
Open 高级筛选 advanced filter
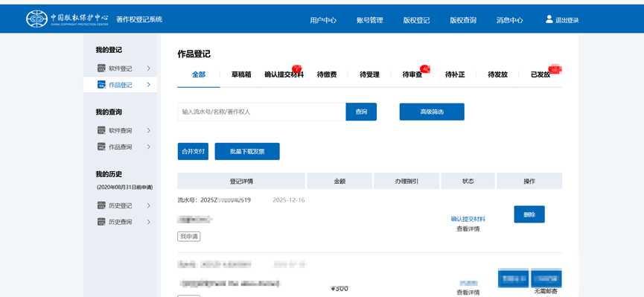[x=432, y=112]
